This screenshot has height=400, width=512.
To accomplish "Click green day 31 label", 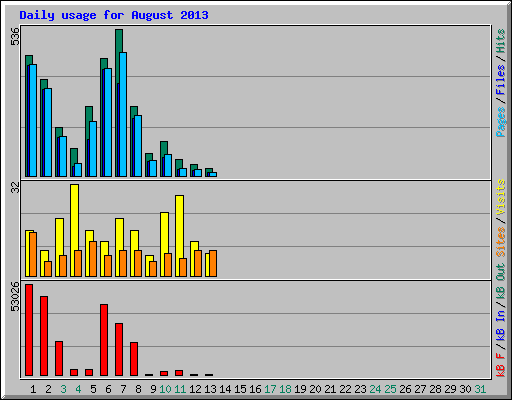I will point(480,389).
